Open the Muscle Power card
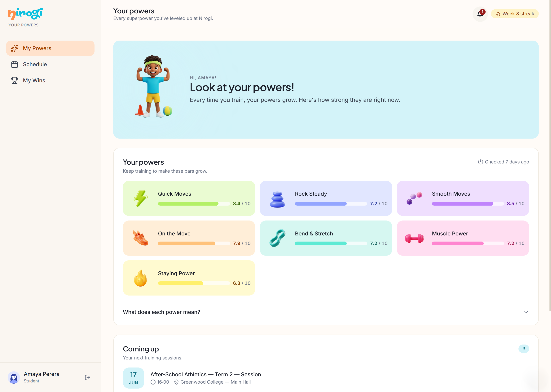551x392 pixels. pos(463,238)
